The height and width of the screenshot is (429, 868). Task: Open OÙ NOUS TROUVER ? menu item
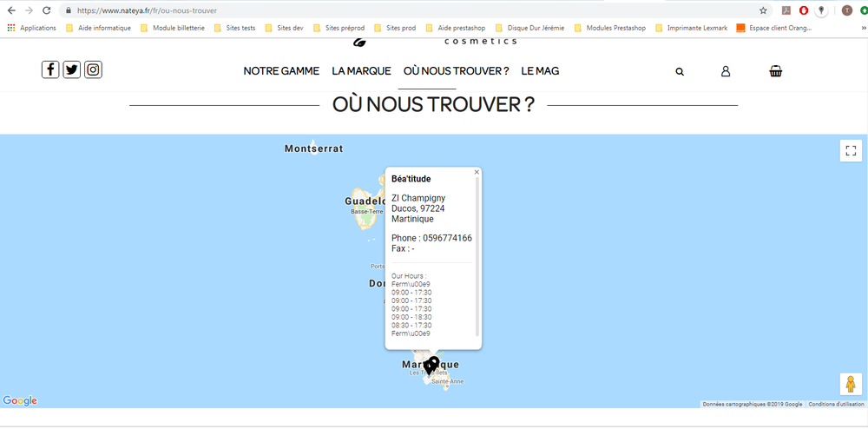[x=457, y=71]
